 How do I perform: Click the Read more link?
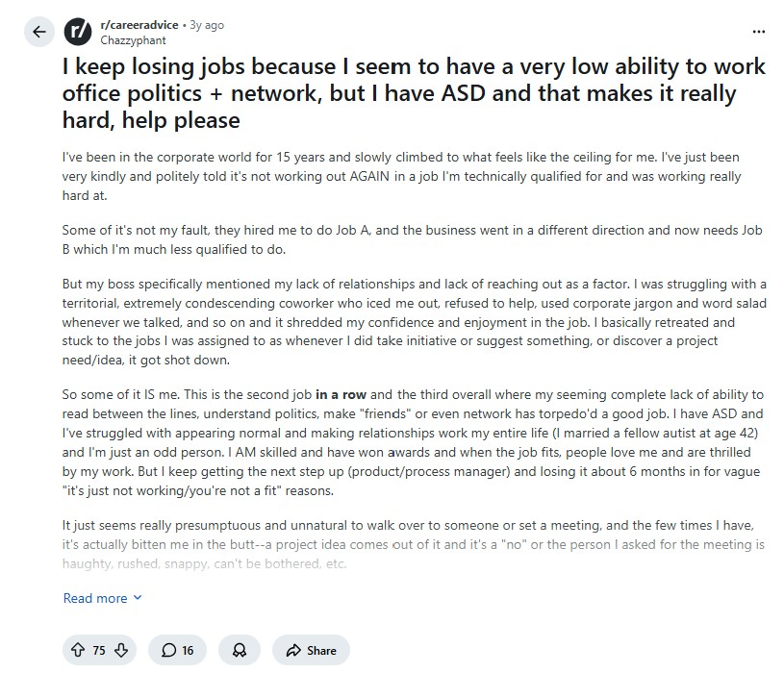click(x=95, y=598)
